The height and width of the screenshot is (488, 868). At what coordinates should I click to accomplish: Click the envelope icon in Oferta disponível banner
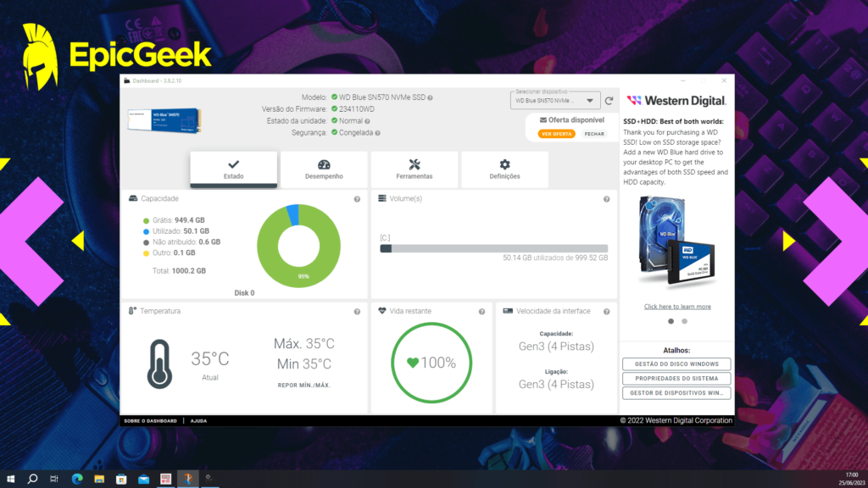coord(543,119)
